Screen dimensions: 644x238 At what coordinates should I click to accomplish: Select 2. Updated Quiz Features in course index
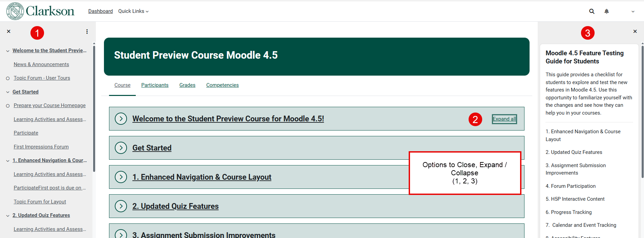41,215
